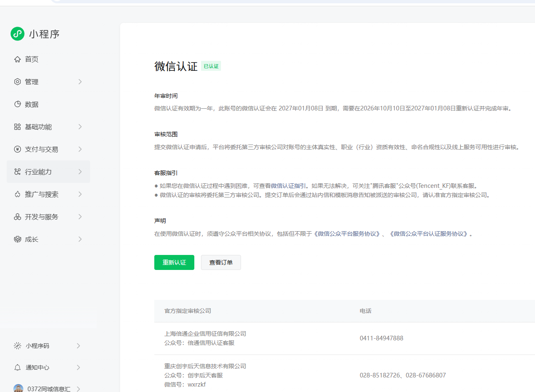Image resolution: width=535 pixels, height=392 pixels.
Task: Click the 支付与交易 yuan icon
Action: coord(18,149)
